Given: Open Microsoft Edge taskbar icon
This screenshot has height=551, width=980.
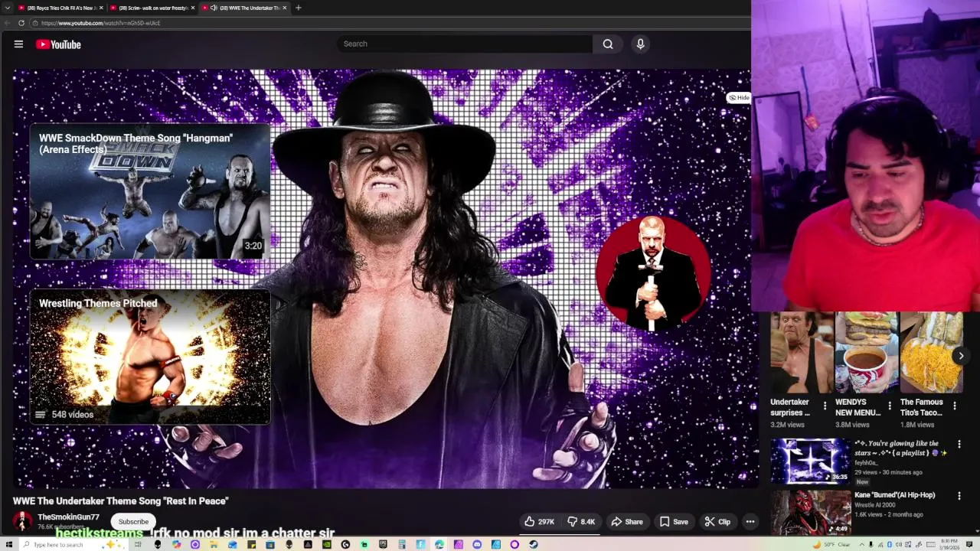Looking at the screenshot, I should 439,544.
